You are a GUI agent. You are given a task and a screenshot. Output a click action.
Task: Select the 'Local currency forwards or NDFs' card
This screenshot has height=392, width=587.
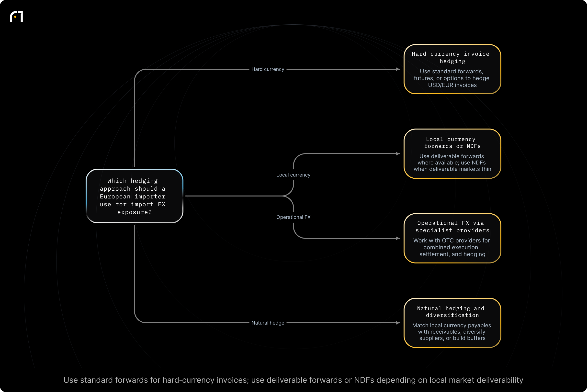pos(452,154)
